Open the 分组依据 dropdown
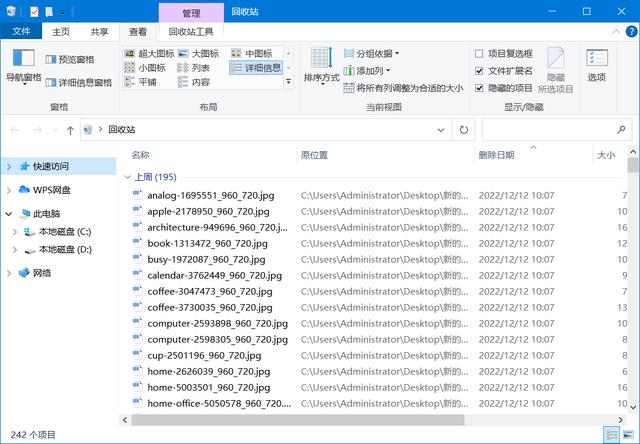The width and height of the screenshot is (640, 444). 371,53
